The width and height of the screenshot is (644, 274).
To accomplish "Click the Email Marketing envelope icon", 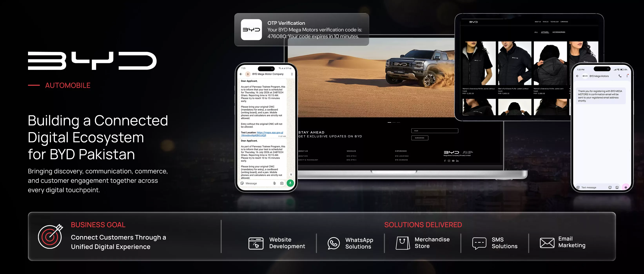I will [x=547, y=243].
